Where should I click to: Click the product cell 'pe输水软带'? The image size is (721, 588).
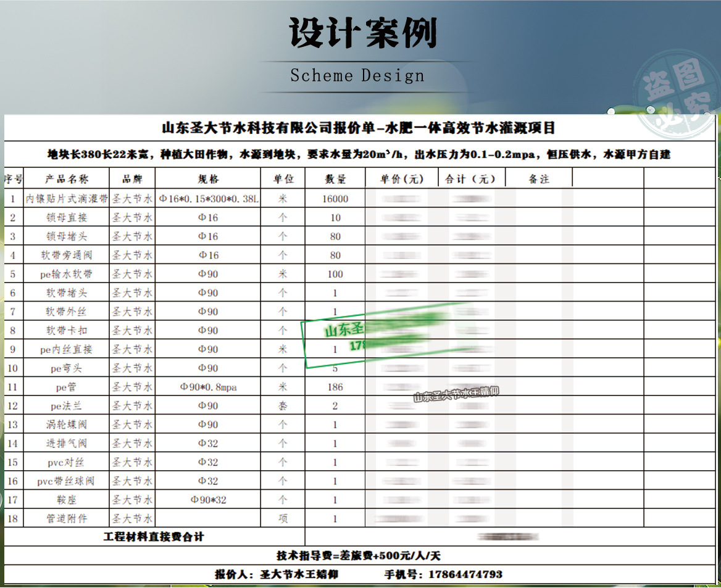click(x=66, y=274)
